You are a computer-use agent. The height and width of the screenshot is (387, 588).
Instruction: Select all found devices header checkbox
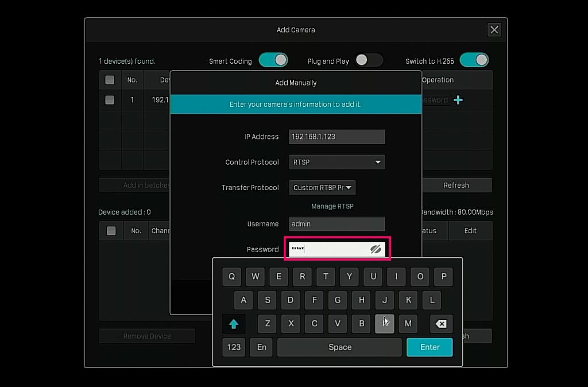[110, 80]
